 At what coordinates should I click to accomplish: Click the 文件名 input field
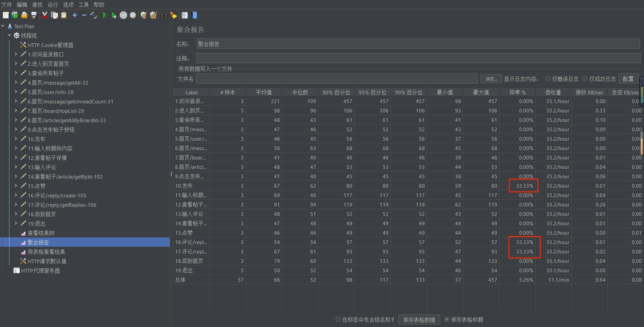coord(337,79)
